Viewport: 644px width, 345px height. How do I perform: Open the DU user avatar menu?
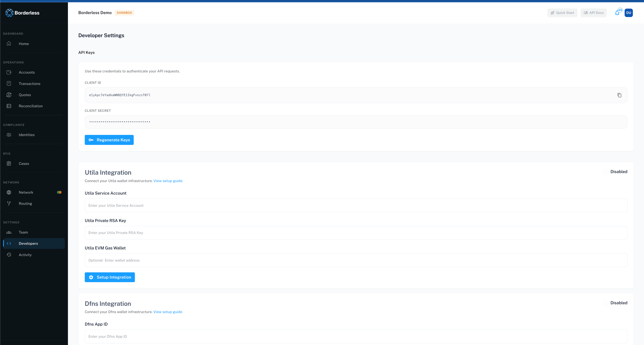click(629, 13)
